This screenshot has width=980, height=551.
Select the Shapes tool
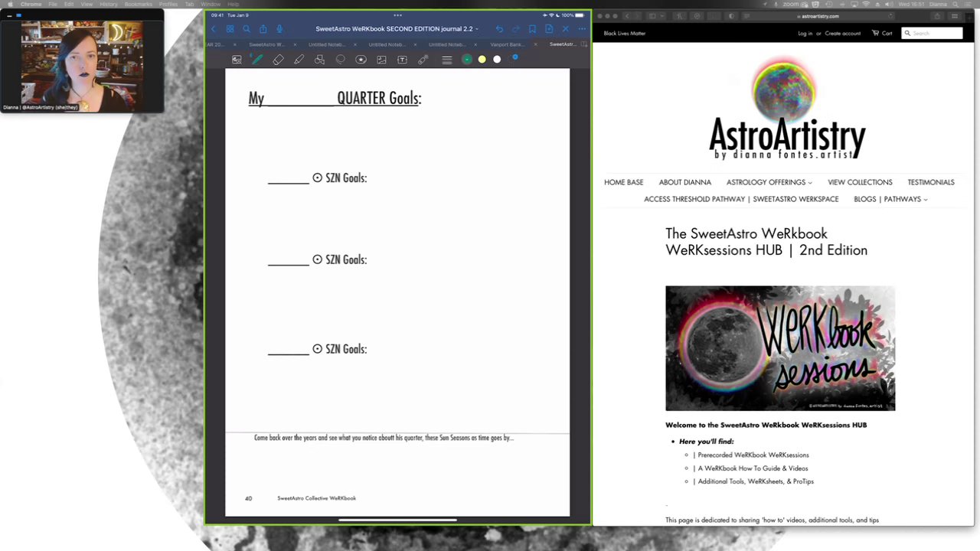pyautogui.click(x=319, y=60)
